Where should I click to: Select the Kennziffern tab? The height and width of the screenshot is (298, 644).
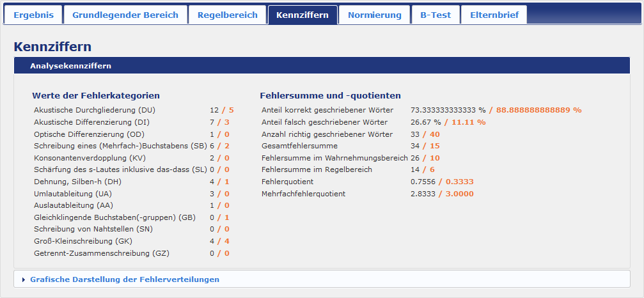click(302, 15)
